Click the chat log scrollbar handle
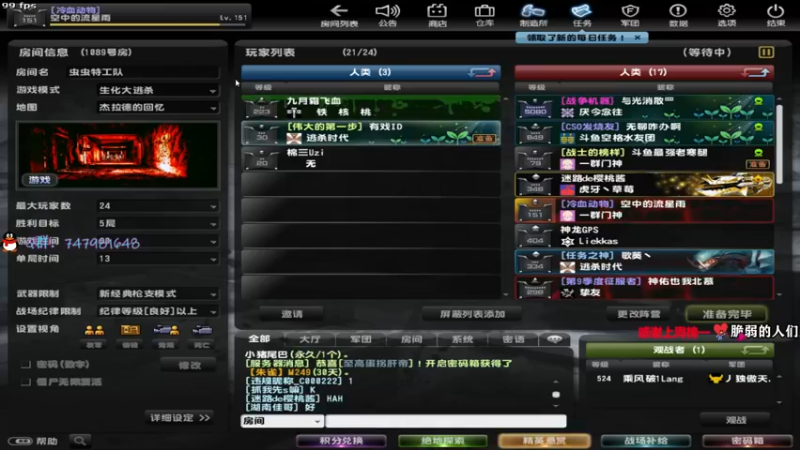 pyautogui.click(x=556, y=394)
